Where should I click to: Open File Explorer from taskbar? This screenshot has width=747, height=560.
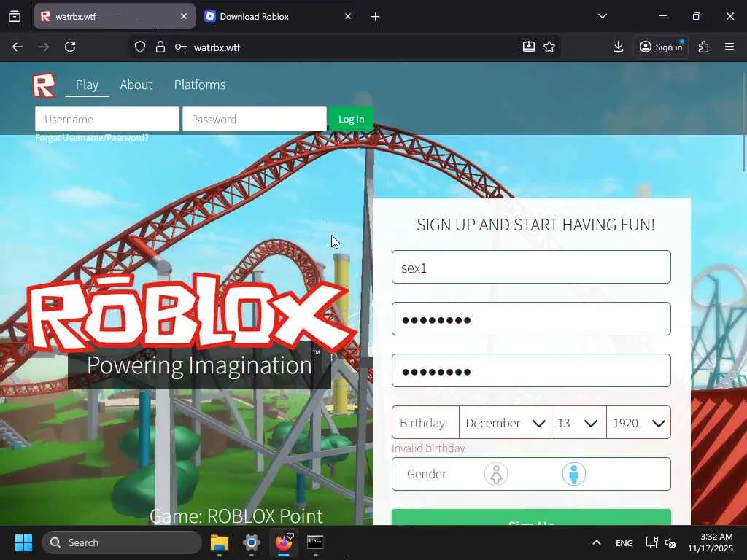pyautogui.click(x=220, y=542)
